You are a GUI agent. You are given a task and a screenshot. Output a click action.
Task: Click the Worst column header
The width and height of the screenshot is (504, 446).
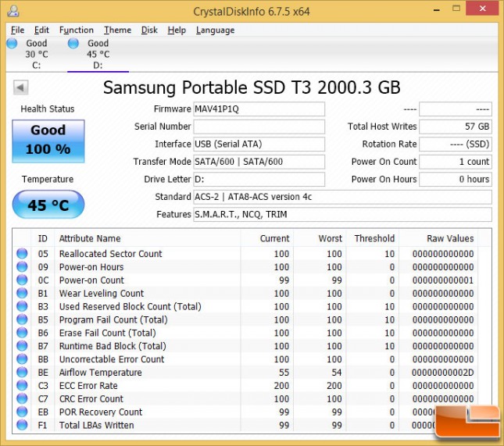[320, 238]
